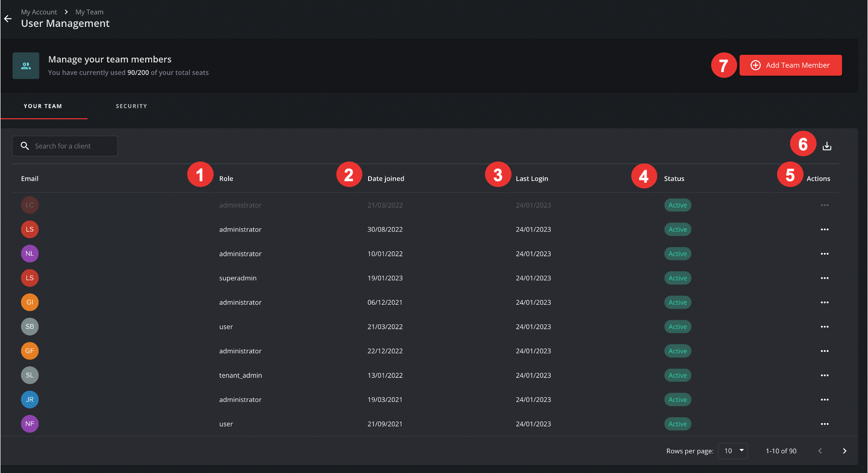Click Active status badge in GF row
868x473 pixels.
pos(677,351)
